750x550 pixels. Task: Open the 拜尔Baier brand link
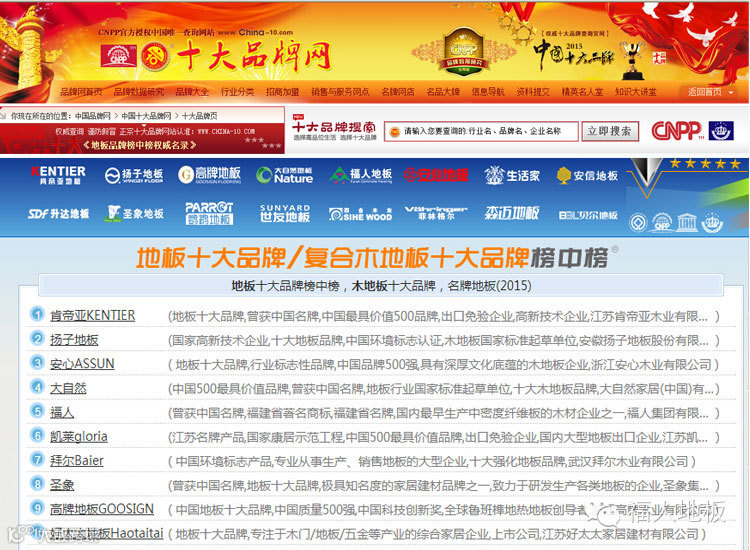click(x=77, y=461)
